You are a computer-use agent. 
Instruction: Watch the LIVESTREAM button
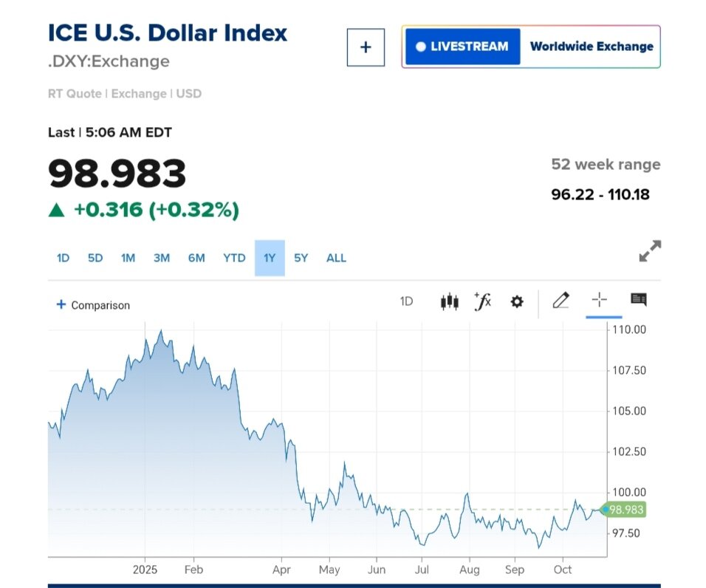coord(462,47)
